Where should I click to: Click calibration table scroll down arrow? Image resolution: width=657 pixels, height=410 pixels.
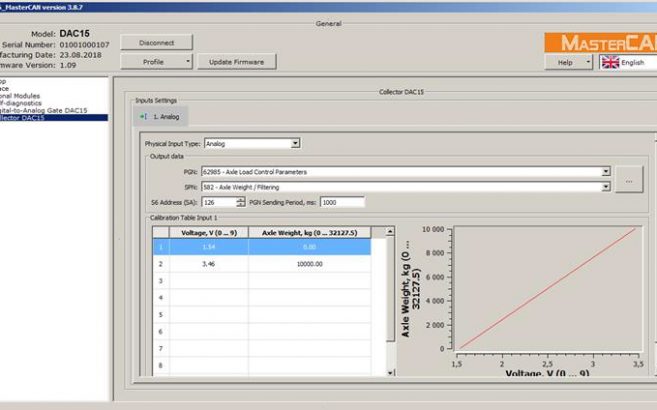390,372
